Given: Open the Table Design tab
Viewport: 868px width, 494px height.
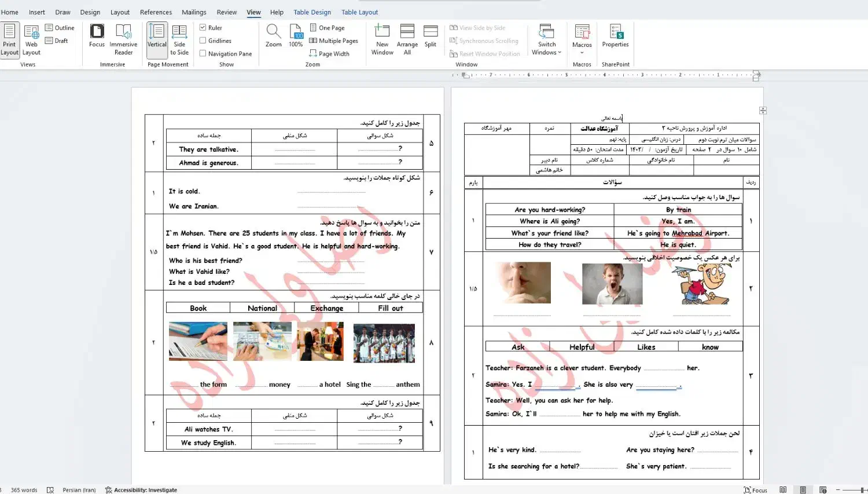Looking at the screenshot, I should (312, 12).
